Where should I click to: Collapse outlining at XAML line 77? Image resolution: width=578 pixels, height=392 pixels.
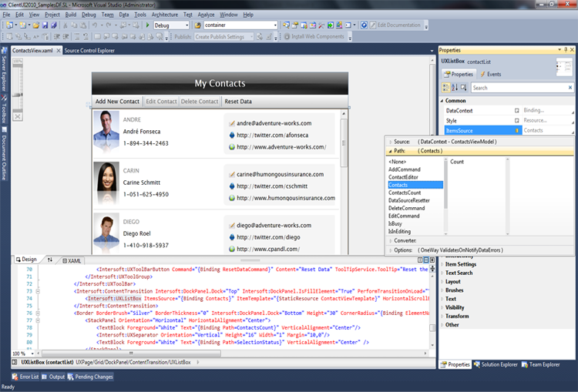(x=38, y=320)
